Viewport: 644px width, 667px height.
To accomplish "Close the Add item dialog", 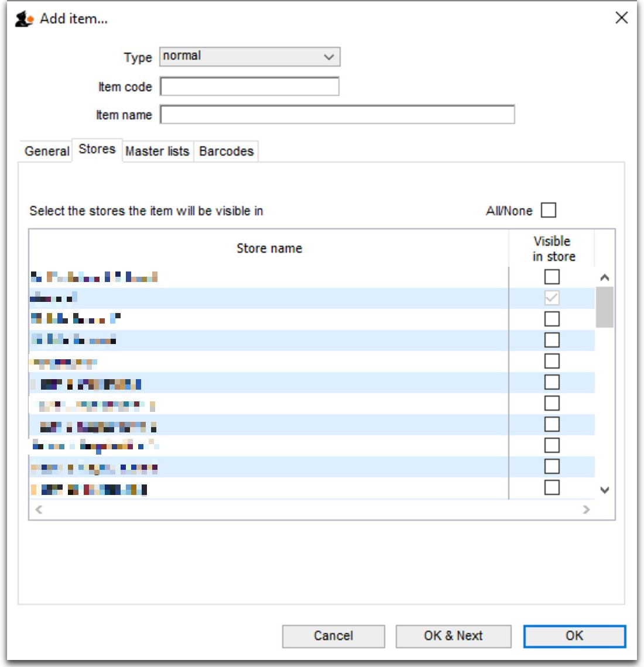I will (621, 18).
